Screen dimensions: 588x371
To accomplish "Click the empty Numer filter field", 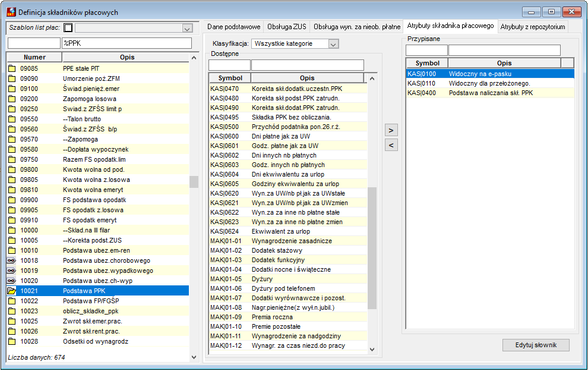I will (34, 43).
